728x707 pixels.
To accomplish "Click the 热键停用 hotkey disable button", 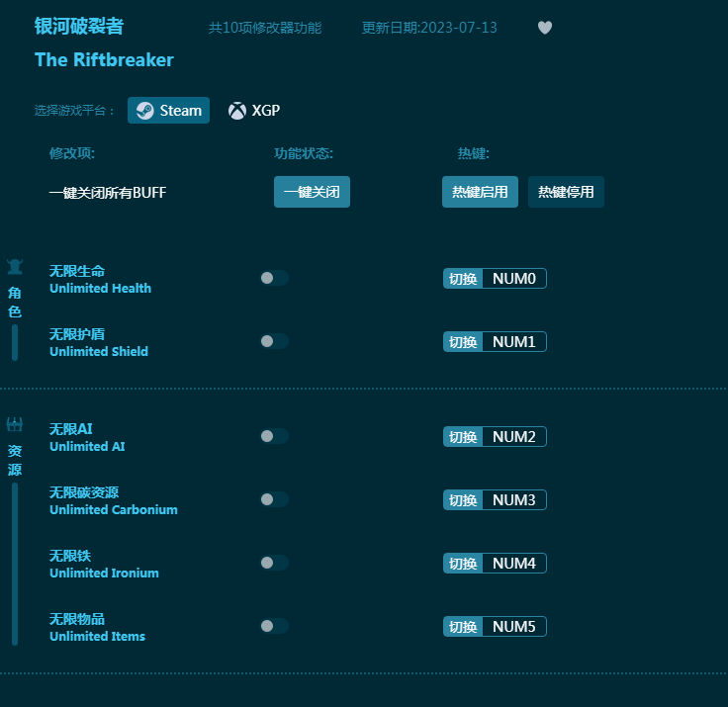I will coord(566,192).
